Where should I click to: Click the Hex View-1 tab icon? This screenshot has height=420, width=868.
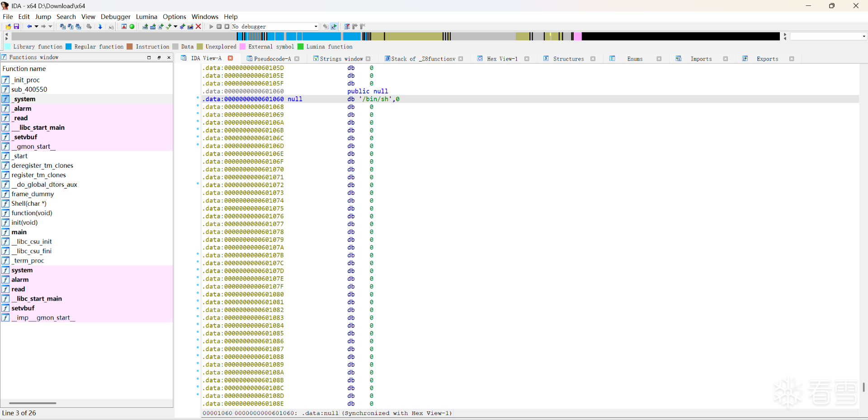(x=480, y=59)
